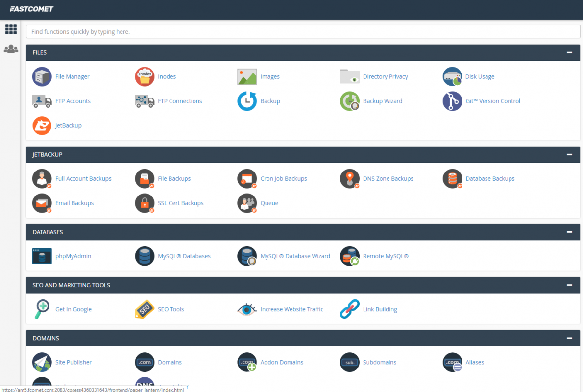The image size is (583, 392).
Task: Open Git Version Control link
Action: tap(493, 101)
